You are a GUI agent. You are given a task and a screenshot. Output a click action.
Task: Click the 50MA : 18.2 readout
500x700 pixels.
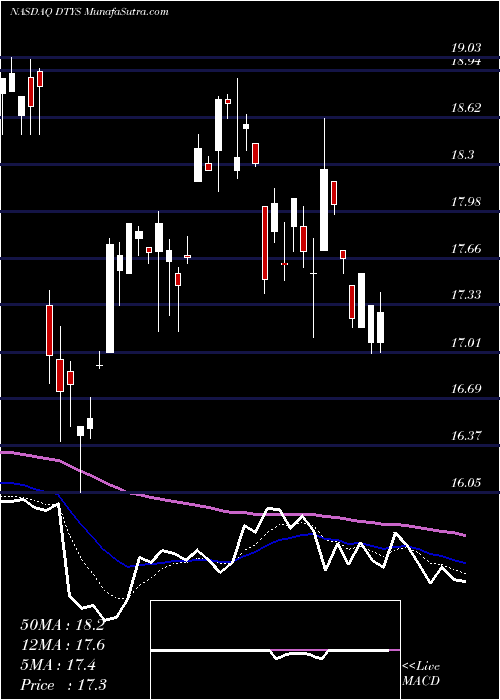(62, 625)
